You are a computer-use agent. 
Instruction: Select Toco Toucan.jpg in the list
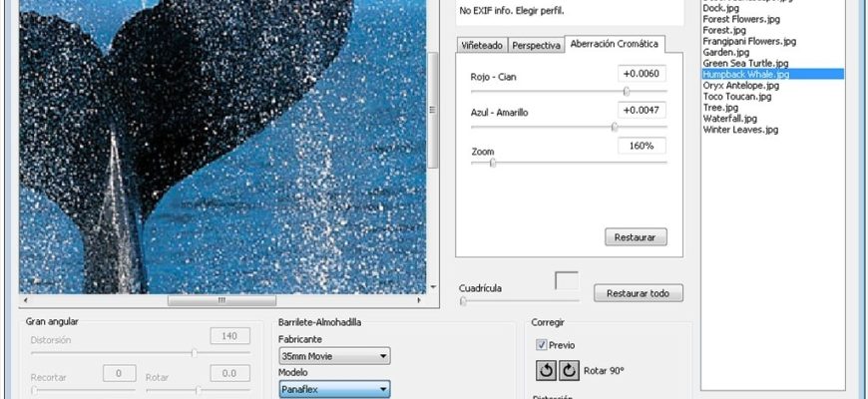click(737, 97)
